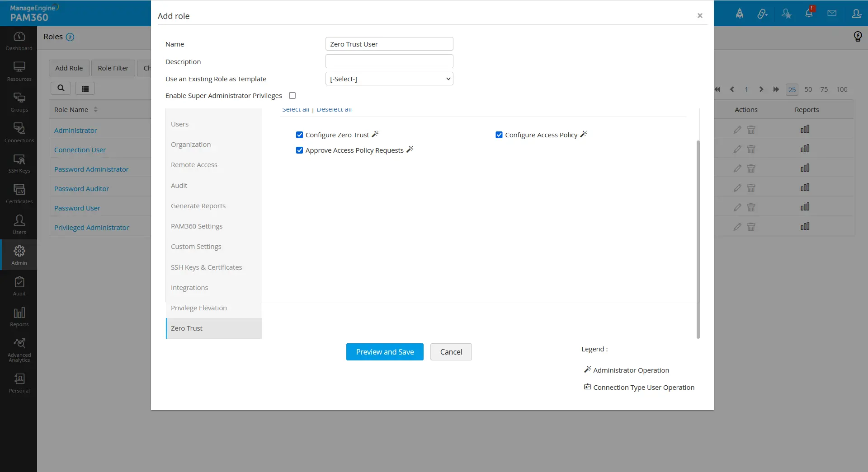This screenshot has height=472, width=868.
Task: Open the Existing Role Template dropdown
Action: 389,79
